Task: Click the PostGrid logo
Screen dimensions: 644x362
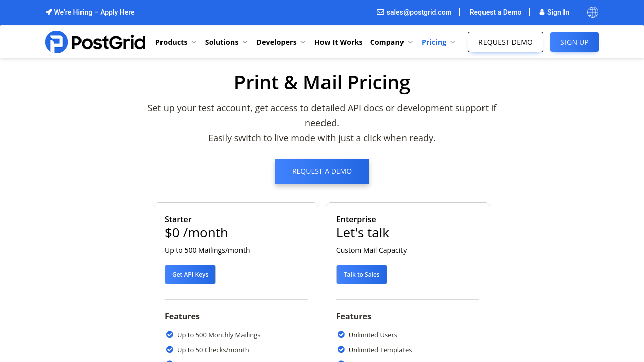Action: pos(95,42)
